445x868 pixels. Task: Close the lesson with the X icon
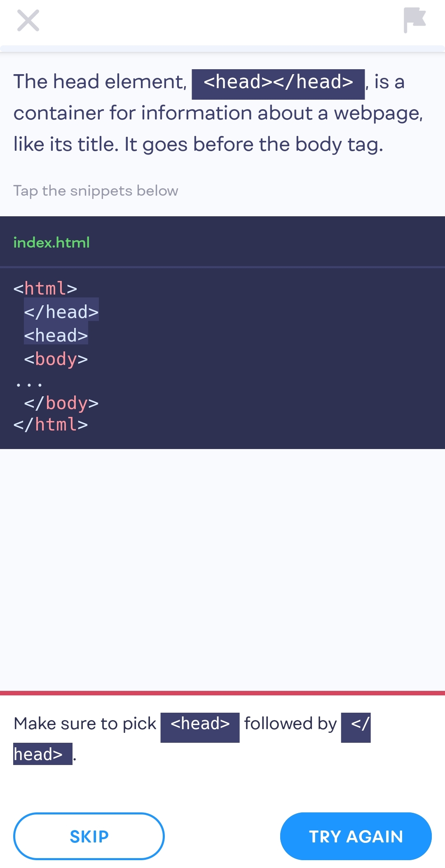coord(28,21)
